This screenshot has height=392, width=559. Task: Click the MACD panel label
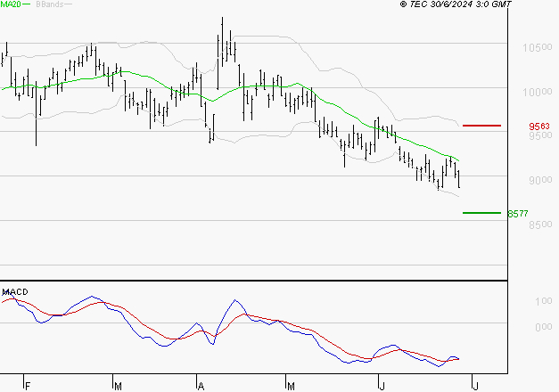[x=15, y=292]
